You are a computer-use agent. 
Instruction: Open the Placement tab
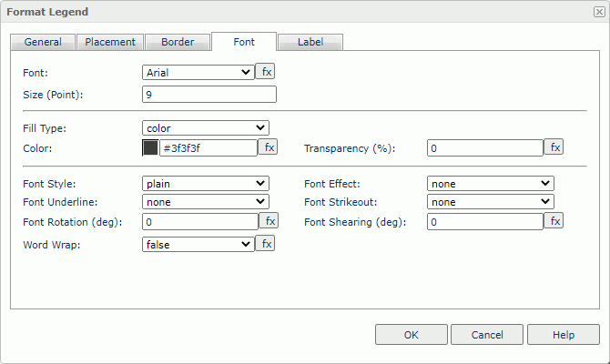(x=110, y=42)
